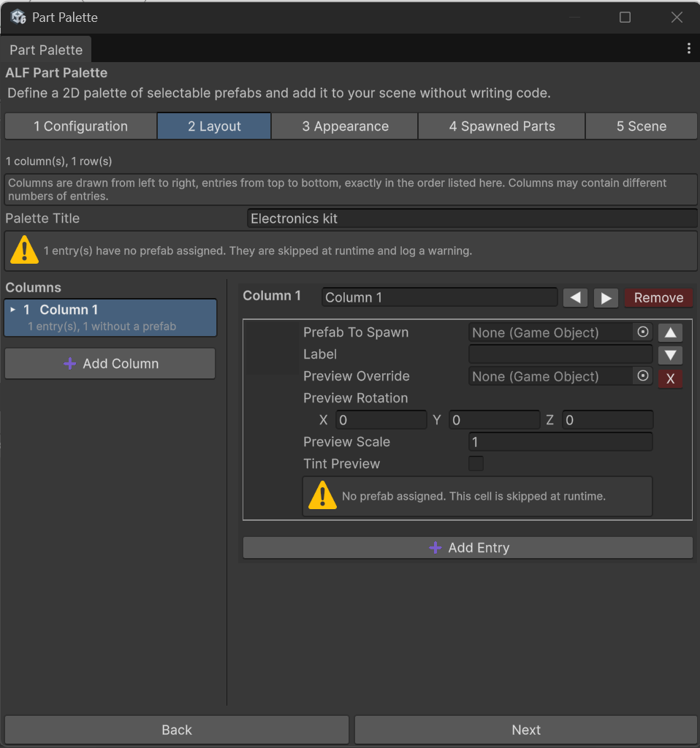Edit the Palette Title field
The height and width of the screenshot is (748, 700).
pos(473,218)
